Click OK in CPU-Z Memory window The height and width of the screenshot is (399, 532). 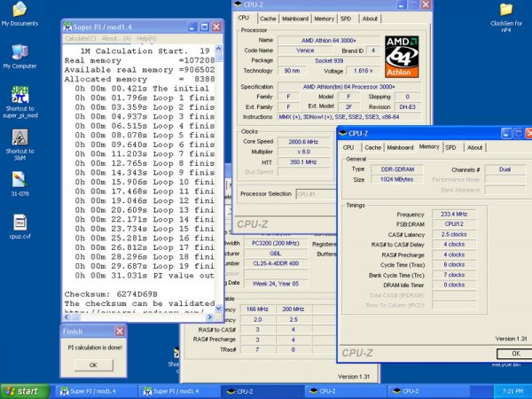coord(516,354)
